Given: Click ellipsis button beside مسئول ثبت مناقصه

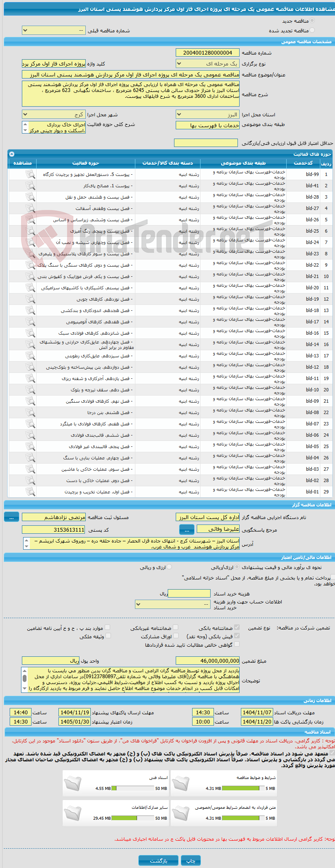Looking at the screenshot, I should [x=11, y=517].
